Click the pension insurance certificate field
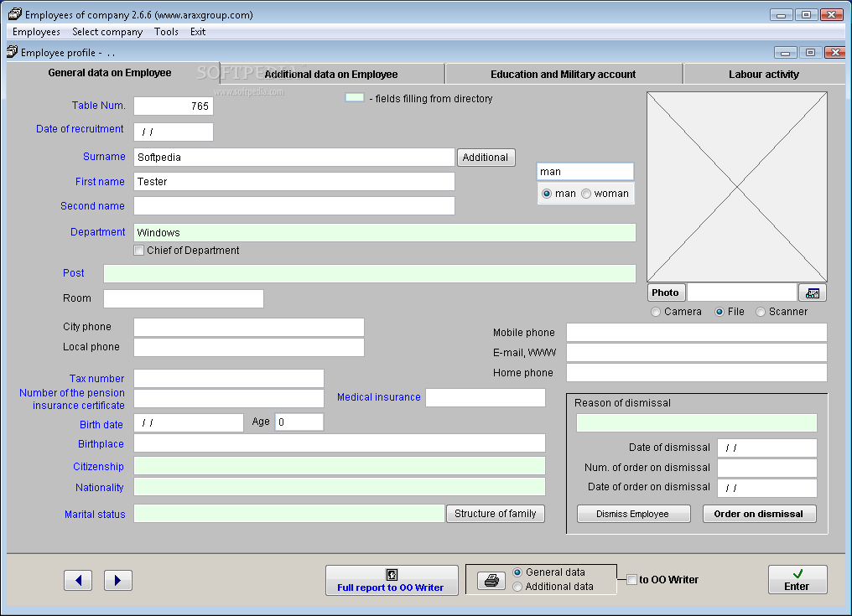Screen dimensions: 852x616 (x=229, y=399)
